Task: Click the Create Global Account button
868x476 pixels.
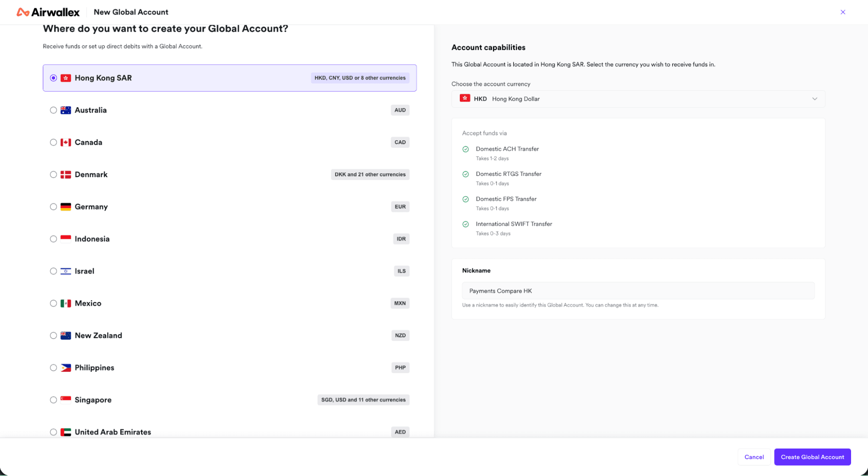Action: click(x=812, y=457)
